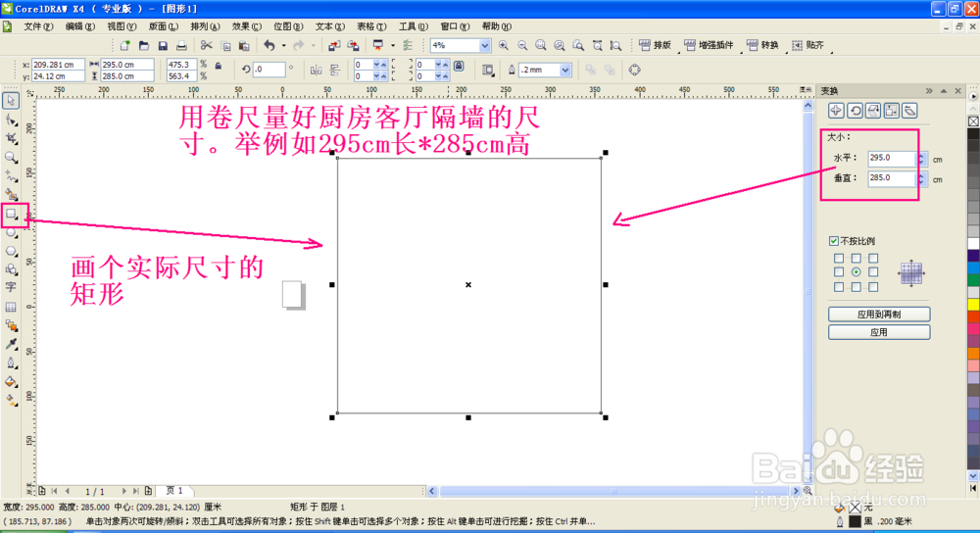Open the outline width .2 mm dropdown
The image size is (980, 533).
(565, 70)
